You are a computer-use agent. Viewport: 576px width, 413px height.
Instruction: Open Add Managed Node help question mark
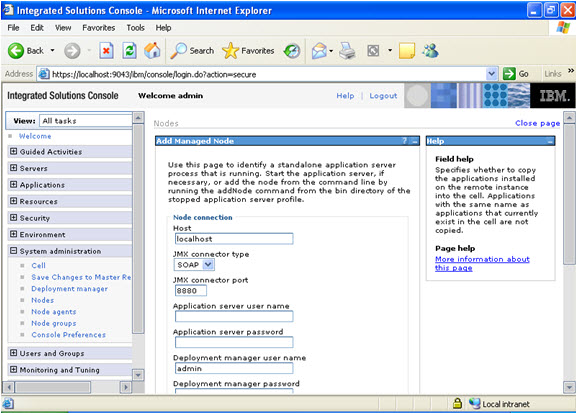click(404, 141)
